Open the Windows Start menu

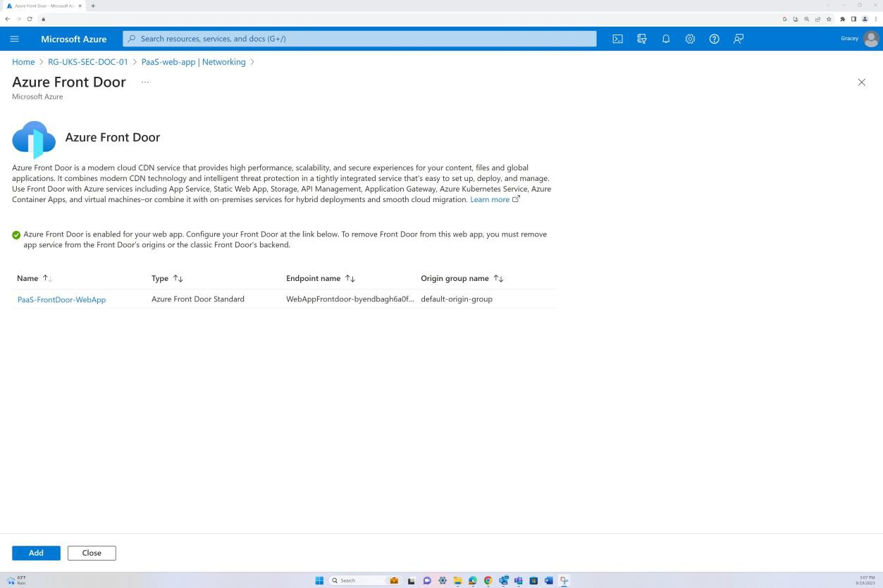click(x=319, y=580)
